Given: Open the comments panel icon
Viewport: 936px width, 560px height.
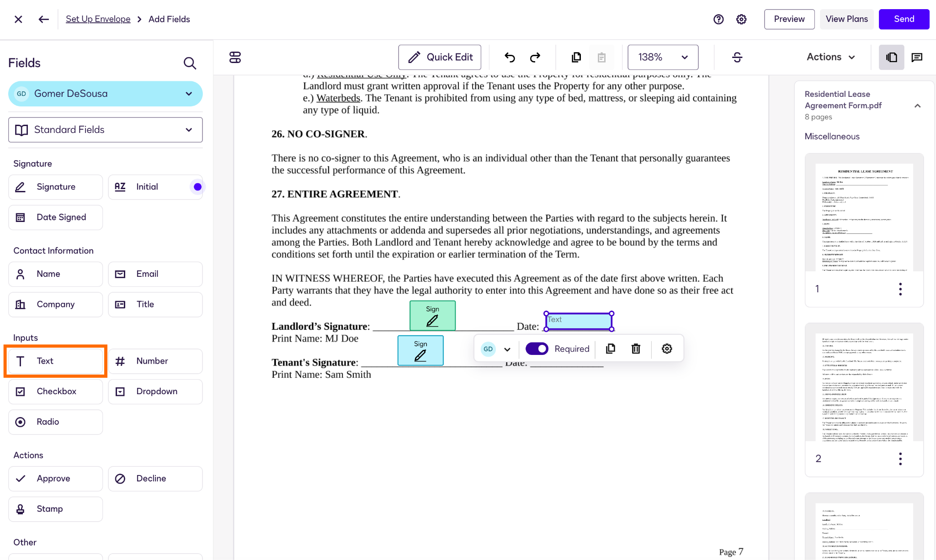Looking at the screenshot, I should coord(917,57).
